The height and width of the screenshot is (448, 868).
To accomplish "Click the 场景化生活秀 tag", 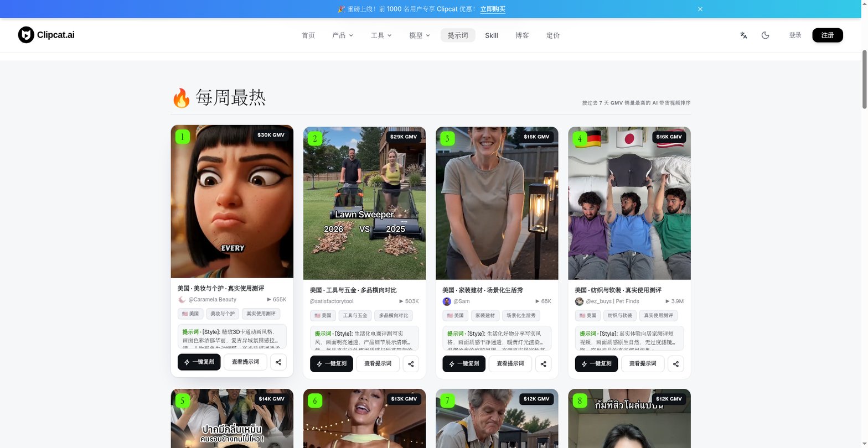I will pos(521,316).
